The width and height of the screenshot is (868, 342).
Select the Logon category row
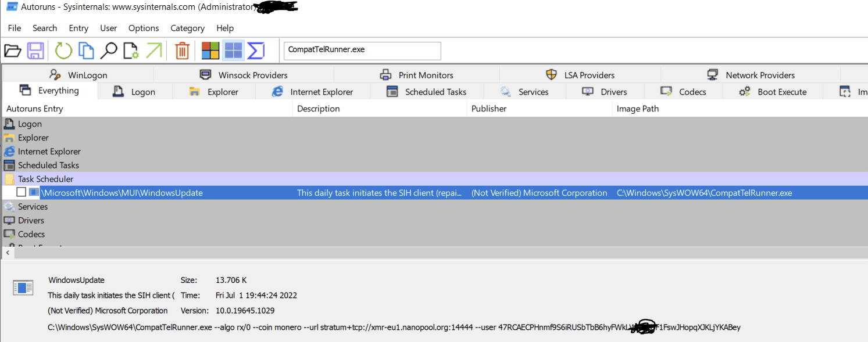coord(435,124)
